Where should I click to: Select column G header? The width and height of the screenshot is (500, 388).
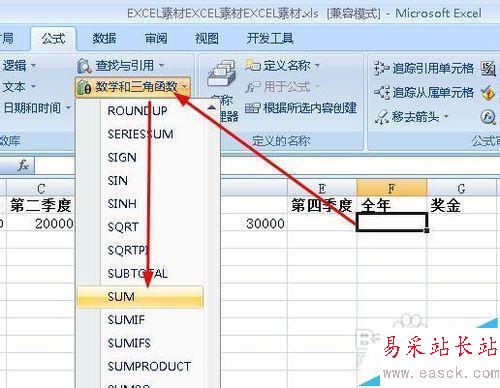[462, 189]
